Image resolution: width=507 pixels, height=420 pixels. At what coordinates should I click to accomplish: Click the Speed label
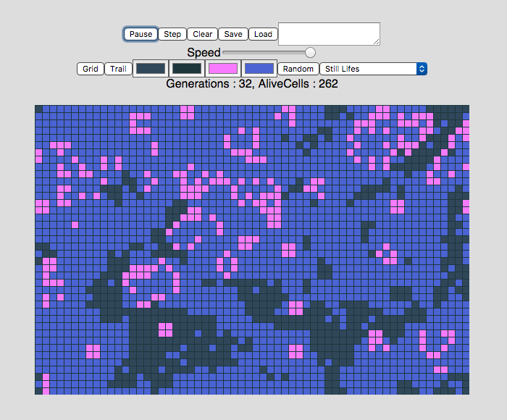204,52
